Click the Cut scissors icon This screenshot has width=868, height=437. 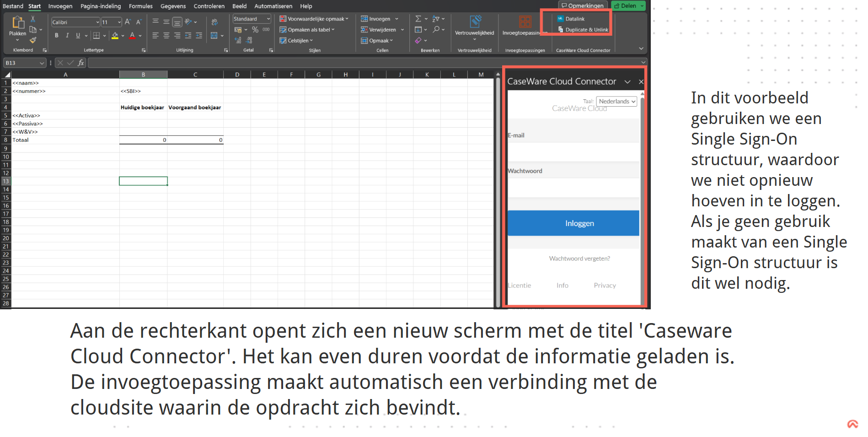click(x=33, y=19)
